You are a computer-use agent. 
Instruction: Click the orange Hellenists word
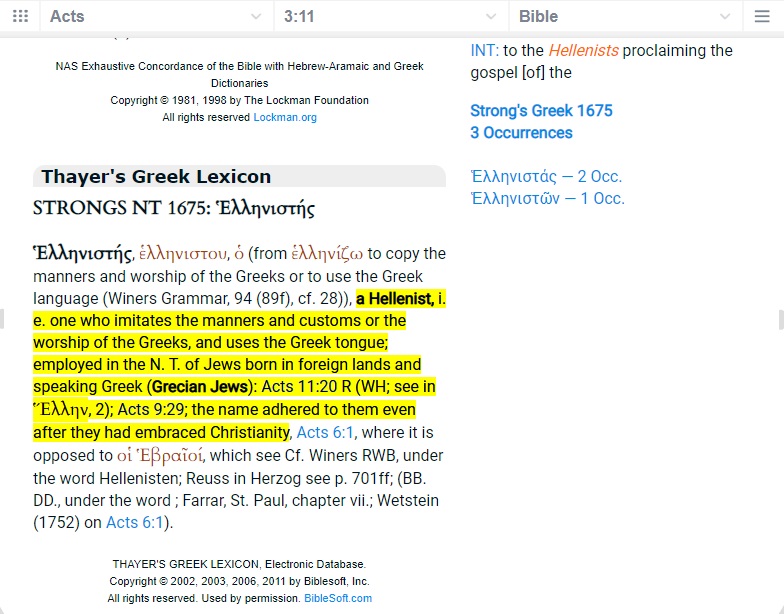click(x=584, y=50)
